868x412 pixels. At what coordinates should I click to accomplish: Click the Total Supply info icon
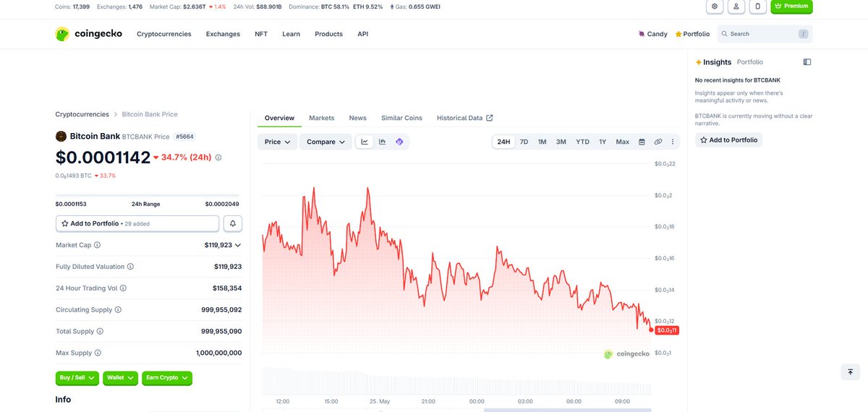(100, 331)
